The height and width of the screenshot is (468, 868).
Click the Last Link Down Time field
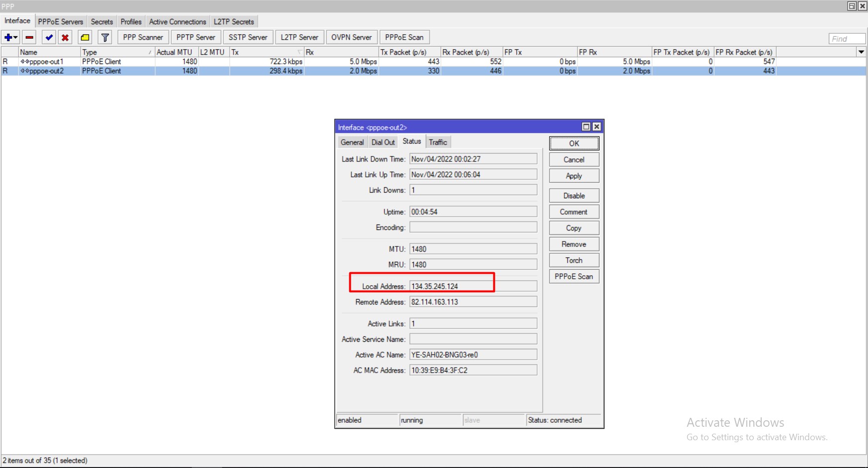[x=473, y=159]
